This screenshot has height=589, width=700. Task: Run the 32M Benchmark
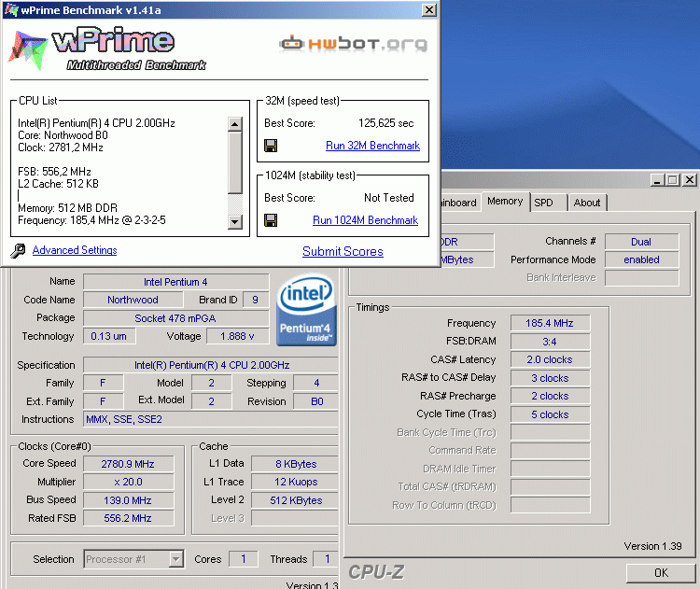(372, 146)
